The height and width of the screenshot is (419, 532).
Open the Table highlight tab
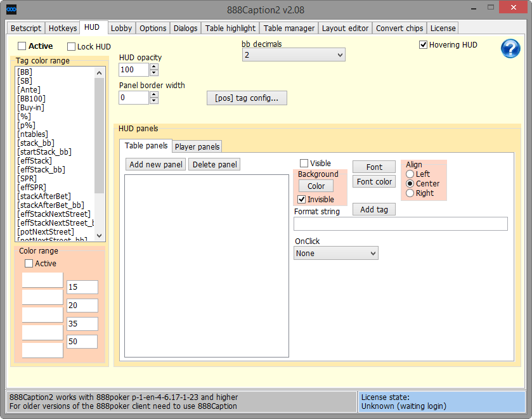230,28
